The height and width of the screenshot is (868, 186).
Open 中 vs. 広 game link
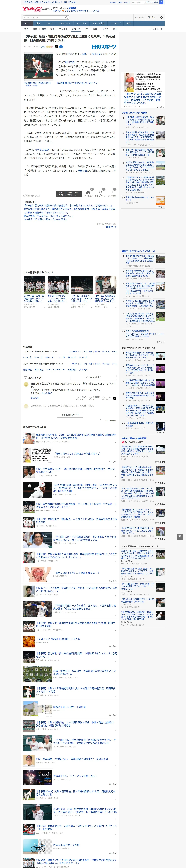tap(27, 357)
